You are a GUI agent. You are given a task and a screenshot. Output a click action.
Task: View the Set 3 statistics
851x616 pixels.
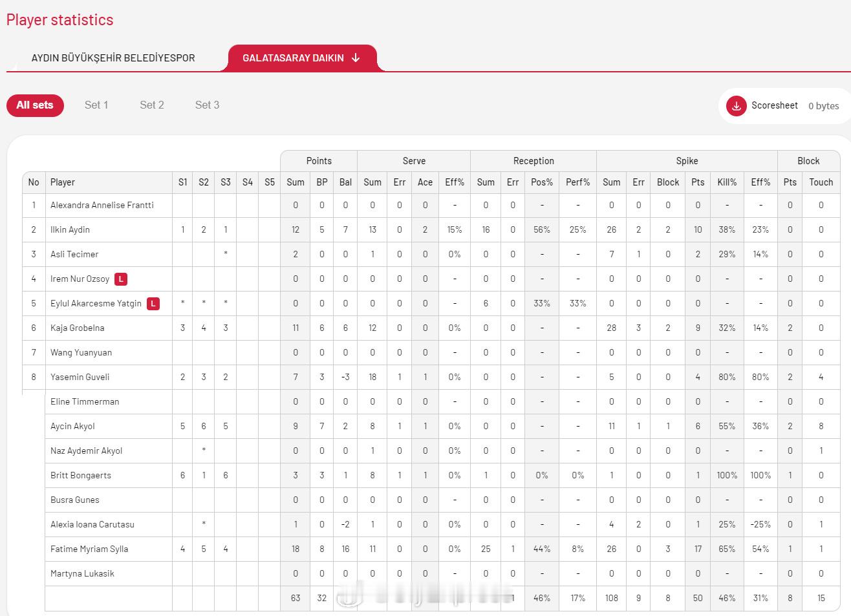point(207,105)
